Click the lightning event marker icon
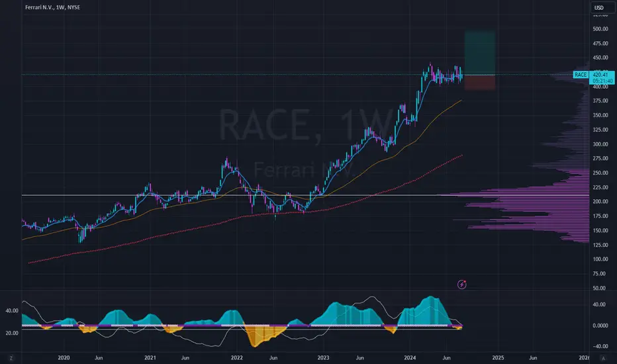The image size is (617, 364). click(462, 284)
